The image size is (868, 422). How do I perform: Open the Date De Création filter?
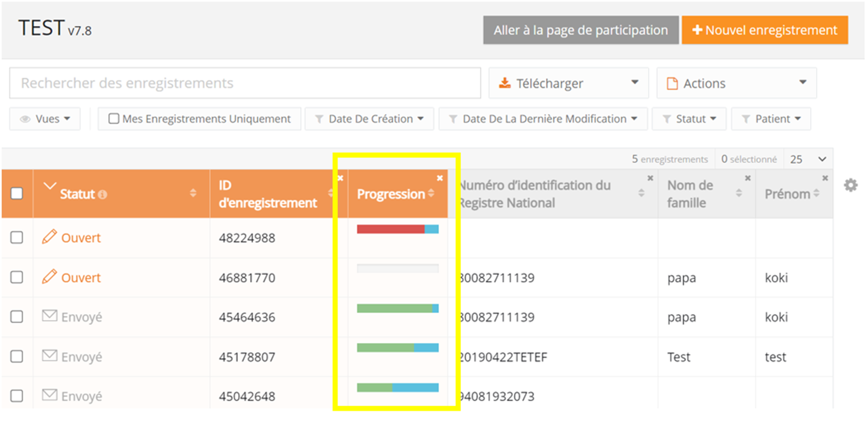coord(370,119)
